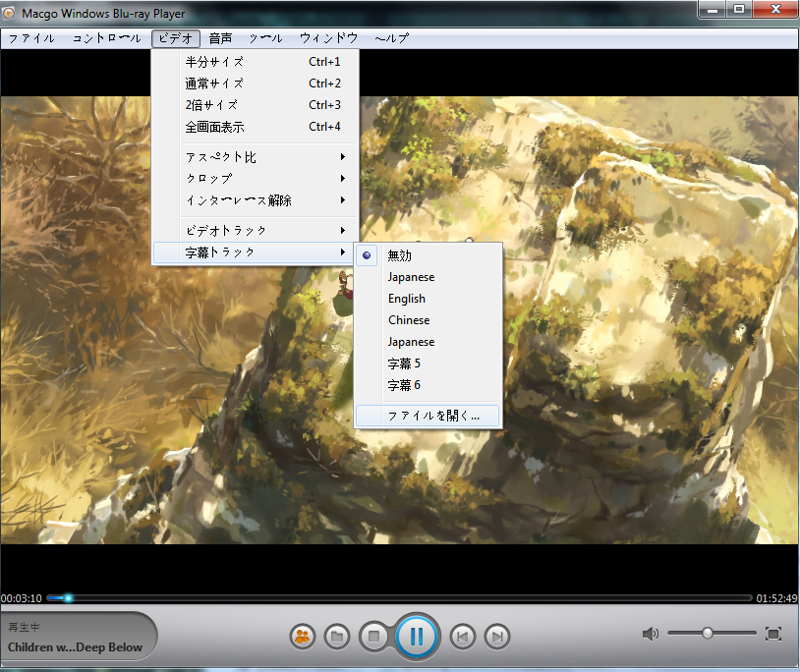Choose 全画面表示 from the video menu
The height and width of the screenshot is (672, 800).
pos(215,127)
